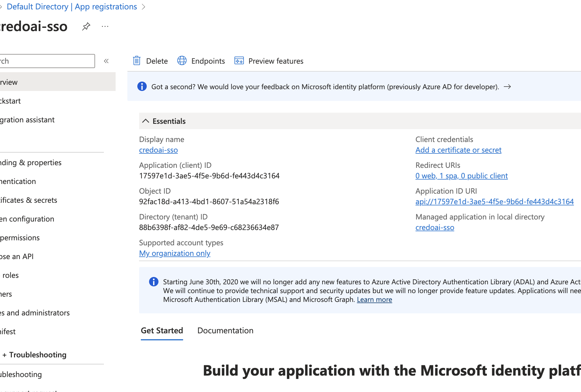Switch to the Documentation tab

tap(225, 330)
